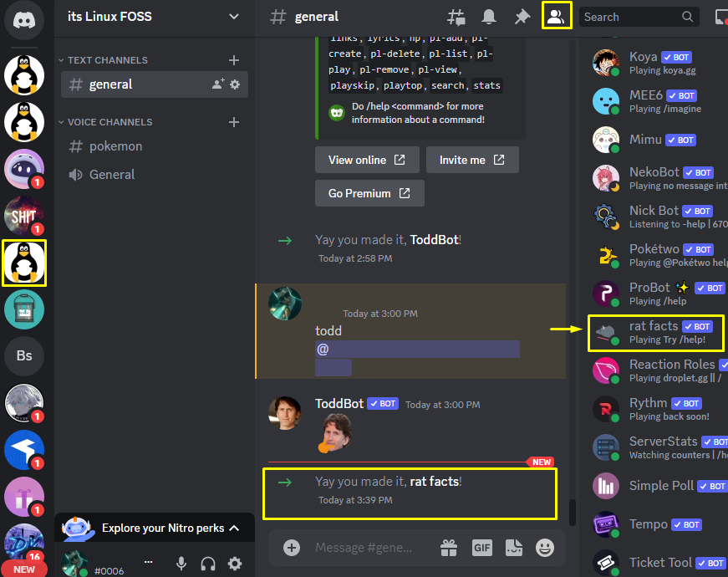Open User Settings gear

click(235, 564)
